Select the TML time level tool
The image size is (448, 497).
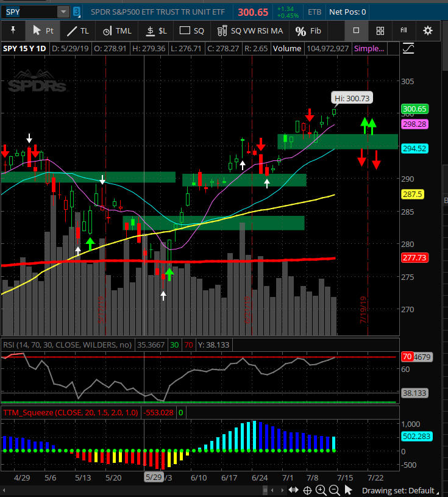(x=116, y=30)
